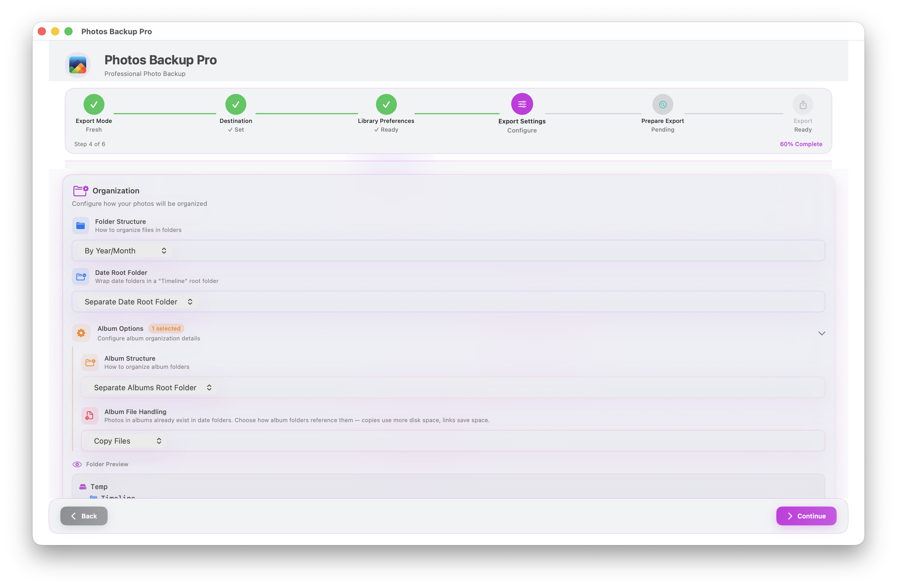This screenshot has height=588, width=897.
Task: Click the blue Folder Structure icon
Action: [81, 226]
